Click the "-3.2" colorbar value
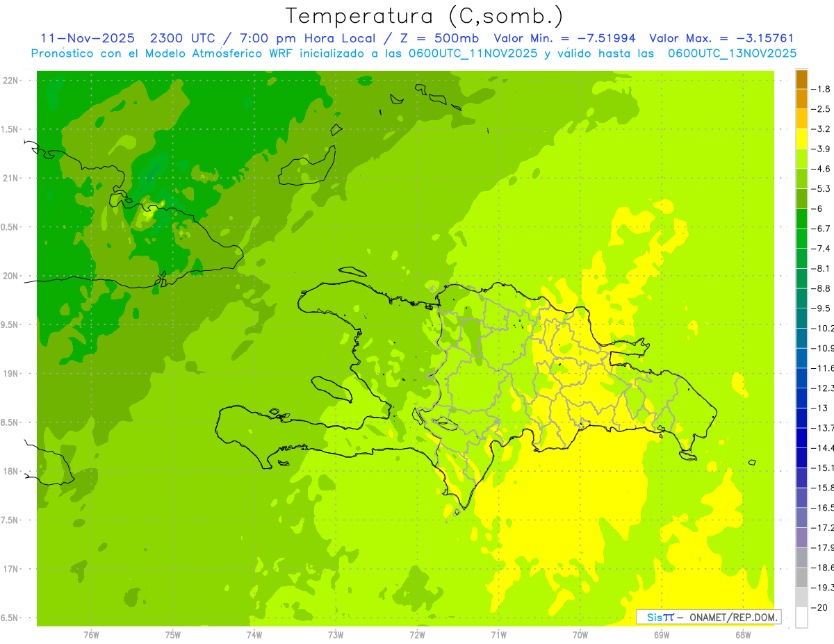The image size is (834, 644). pyautogui.click(x=822, y=129)
